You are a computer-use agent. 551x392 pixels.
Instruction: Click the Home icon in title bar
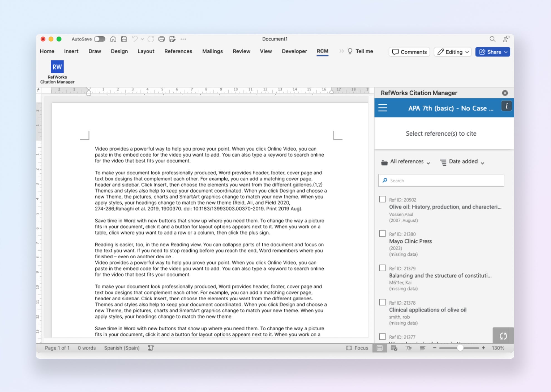click(x=113, y=39)
